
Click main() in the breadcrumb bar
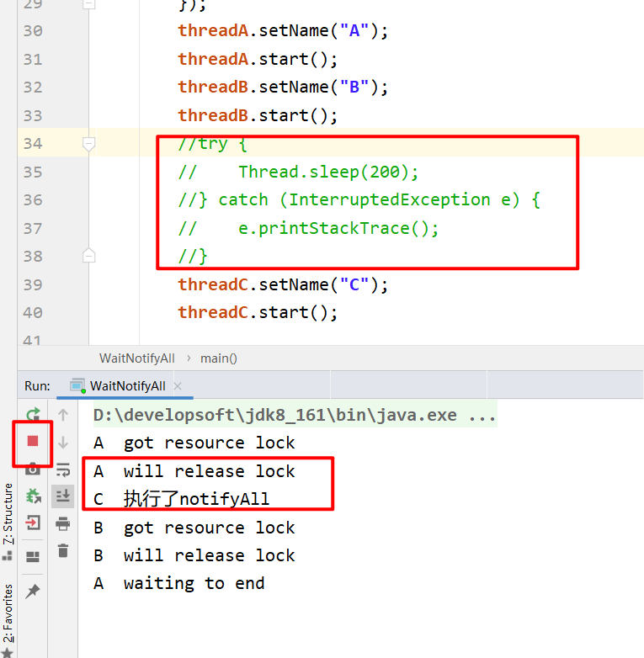coord(219,358)
